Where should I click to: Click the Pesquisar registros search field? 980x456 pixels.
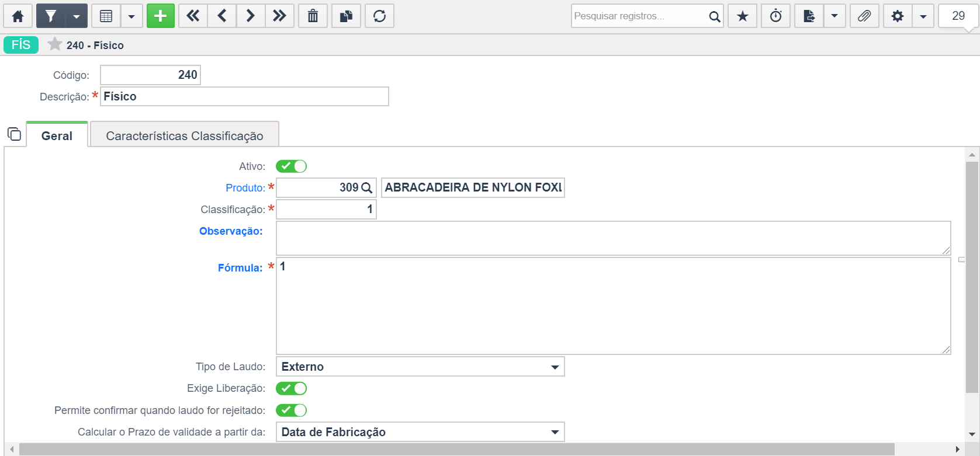pos(639,16)
